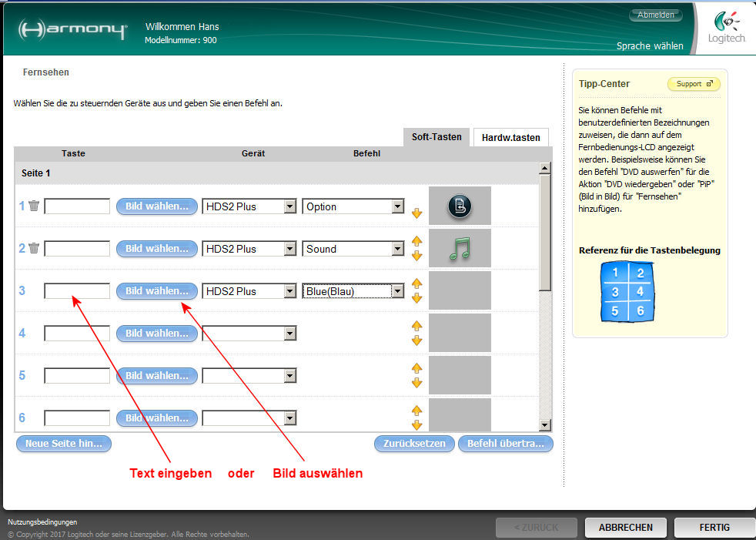This screenshot has height=540, width=756.
Task: Click the music note image in row 2
Action: coord(460,248)
